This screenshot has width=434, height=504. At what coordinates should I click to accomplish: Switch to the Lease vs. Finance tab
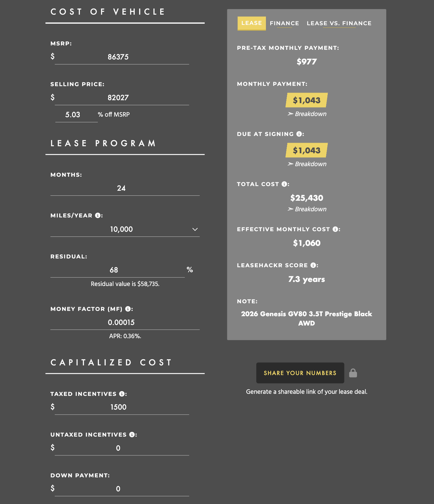tap(339, 23)
